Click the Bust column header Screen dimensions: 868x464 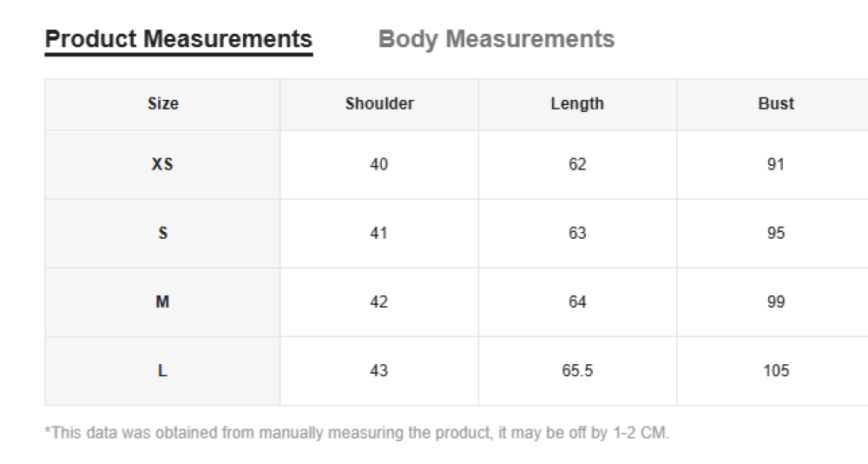tap(775, 103)
